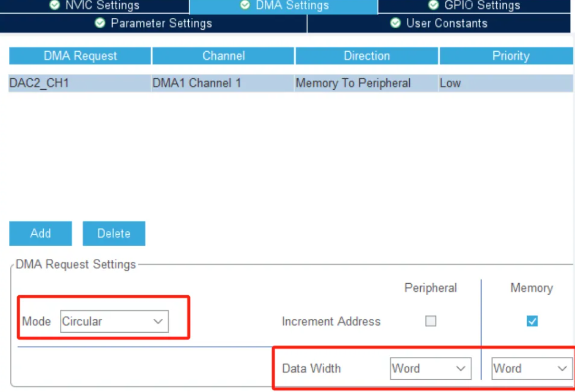Click the green check icon beside DMA Settings
The height and width of the screenshot is (392, 575).
click(x=245, y=5)
